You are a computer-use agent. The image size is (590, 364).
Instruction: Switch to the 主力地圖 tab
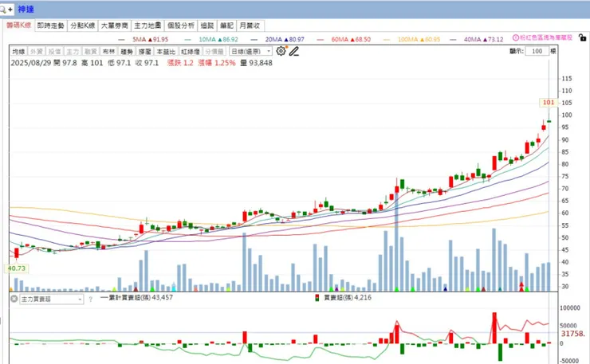point(147,25)
